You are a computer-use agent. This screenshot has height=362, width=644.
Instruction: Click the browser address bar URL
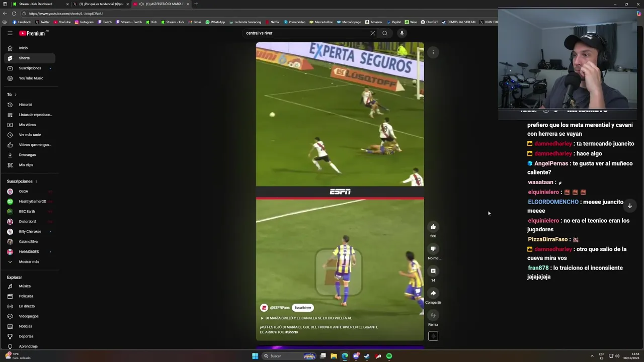[x=65, y=14]
